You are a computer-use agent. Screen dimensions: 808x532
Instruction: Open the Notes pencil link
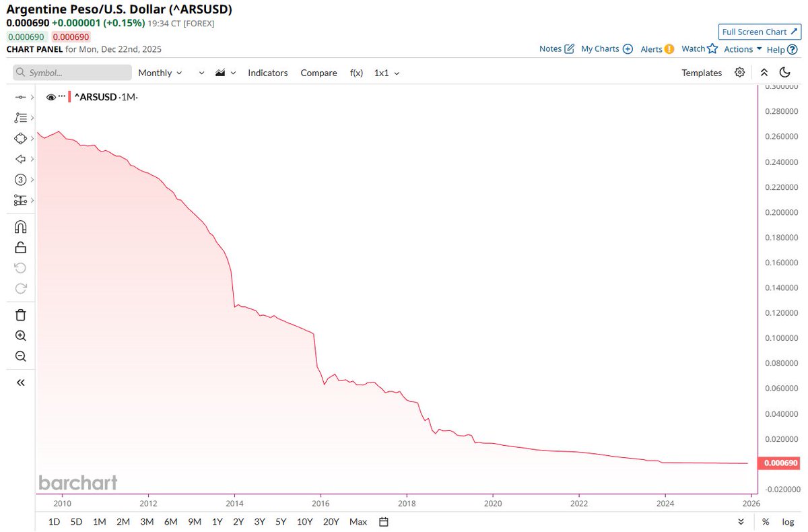tap(557, 48)
